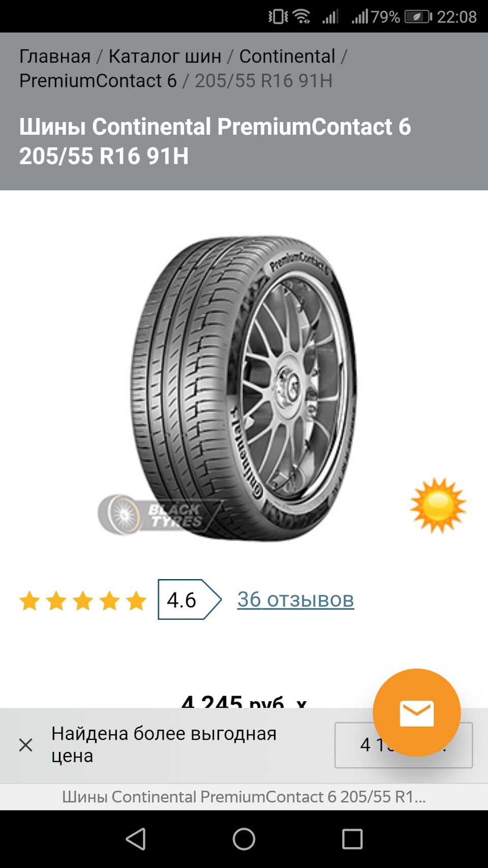The height and width of the screenshot is (868, 488).
Task: Open the 36 отзывов reviews link
Action: point(295,600)
